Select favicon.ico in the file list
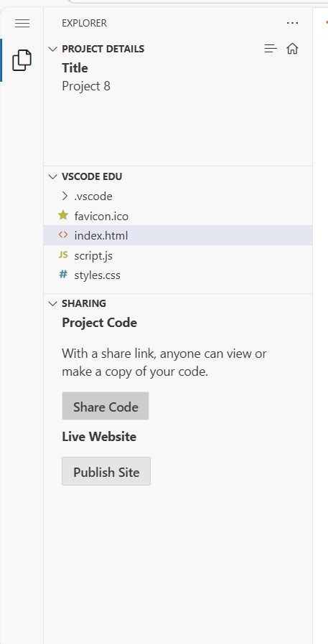Viewport: 328px width, 644px height. (x=178, y=216)
